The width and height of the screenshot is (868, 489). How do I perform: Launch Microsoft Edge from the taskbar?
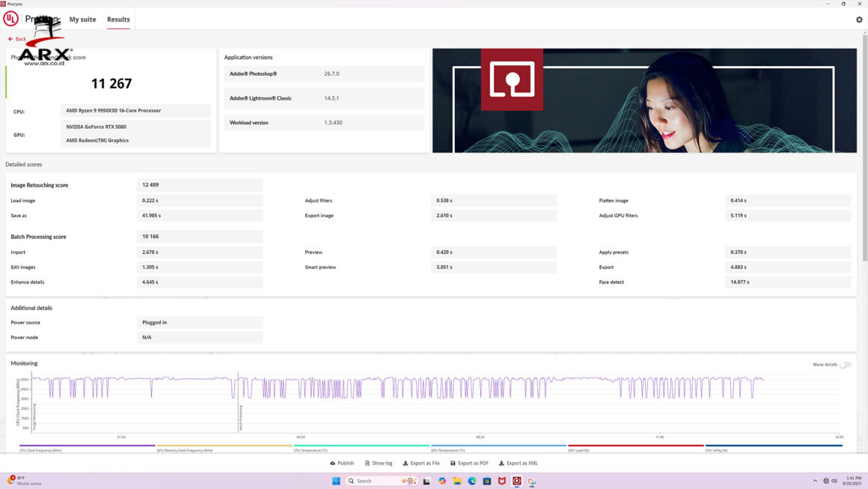tap(471, 481)
